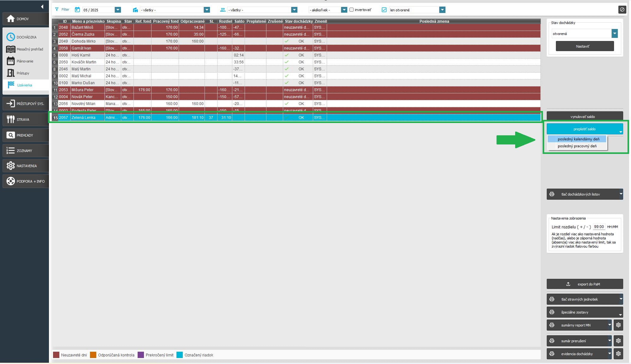The image size is (631, 364).
Task: Click the clear filter circle icon
Action: pyautogui.click(x=622, y=9)
